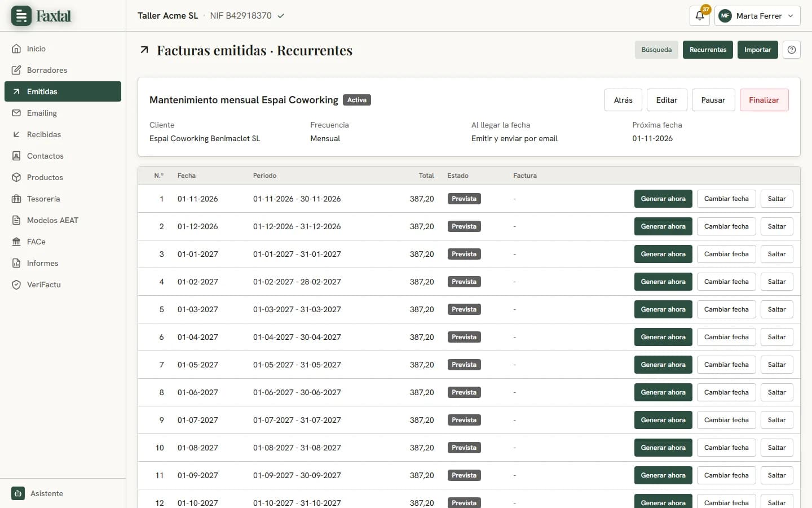The width and height of the screenshot is (812, 508).
Task: Open Modelos AEAT document icon
Action: [x=16, y=220]
